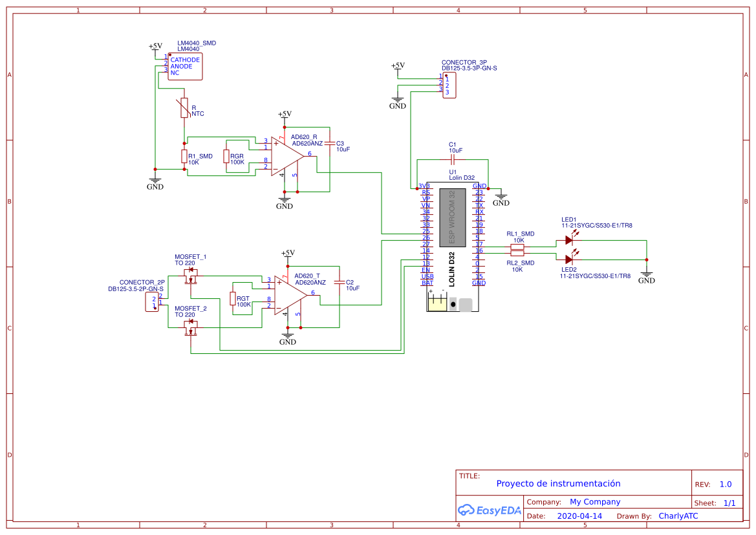The width and height of the screenshot is (756, 535).
Task: Click the ESP WROOM 32 chip body
Action: [x=452, y=217]
